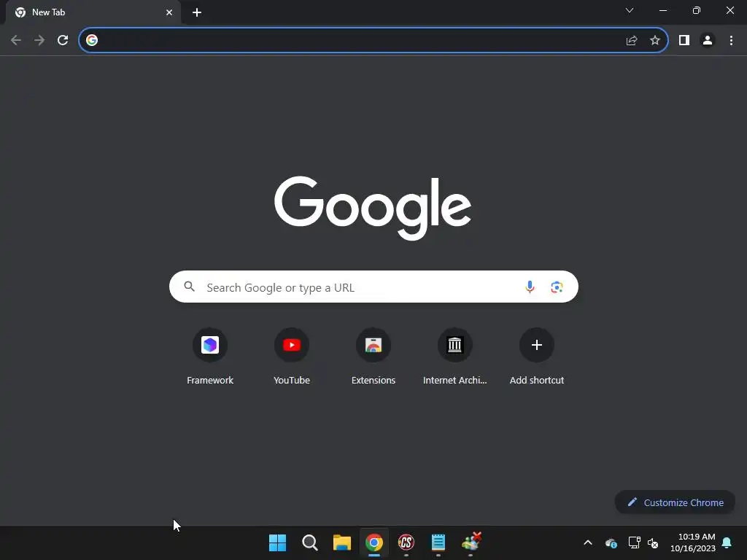Image resolution: width=747 pixels, height=560 pixels.
Task: Open the Extensions shortcut
Action: click(x=373, y=355)
